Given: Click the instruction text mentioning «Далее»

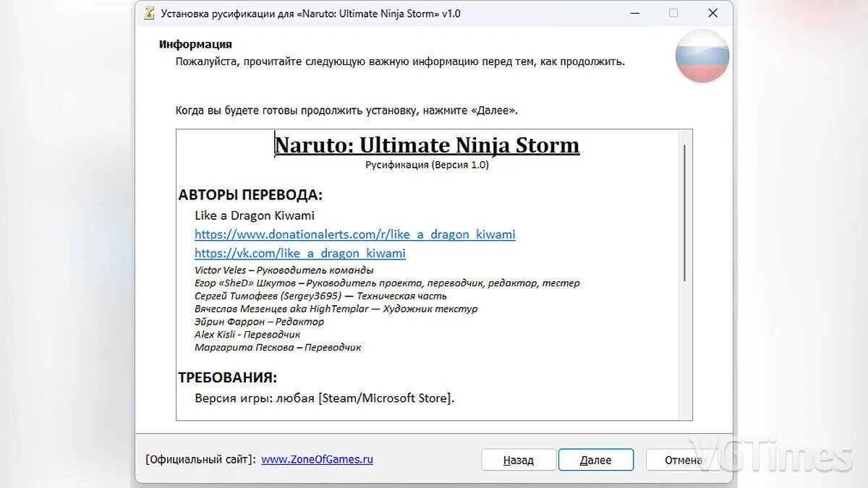Looking at the screenshot, I should pos(346,111).
